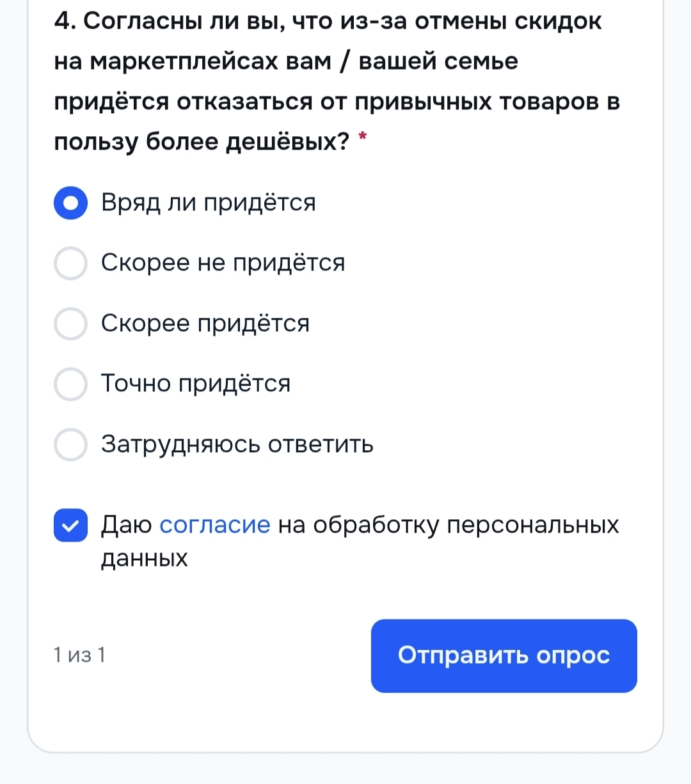Choose the "Затрудняюсь ответить" radio circle
691x784 pixels.
point(70,444)
